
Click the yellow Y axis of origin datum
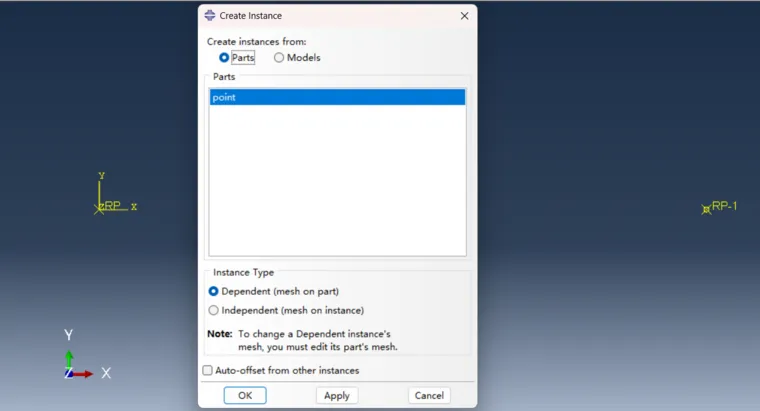pyautogui.click(x=100, y=190)
